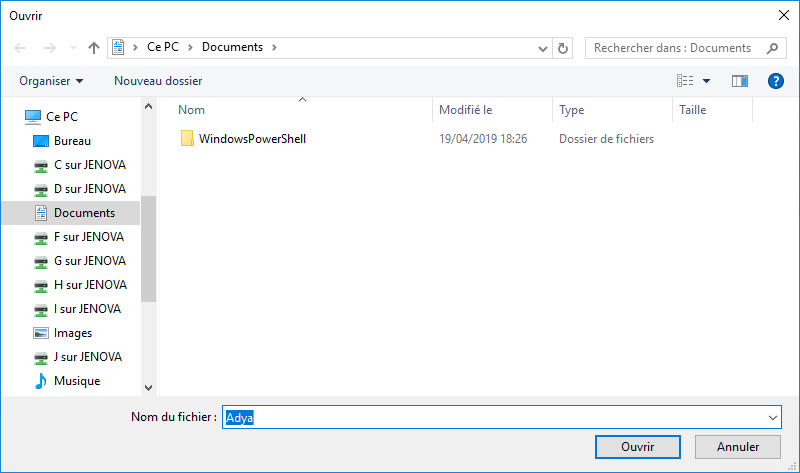Select the Musique item in sidebar
Viewport: 800px width, 473px height.
pyautogui.click(x=76, y=381)
